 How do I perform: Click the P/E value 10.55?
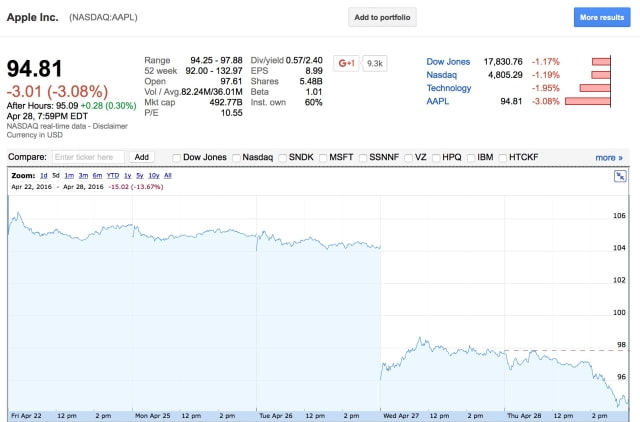coord(232,113)
